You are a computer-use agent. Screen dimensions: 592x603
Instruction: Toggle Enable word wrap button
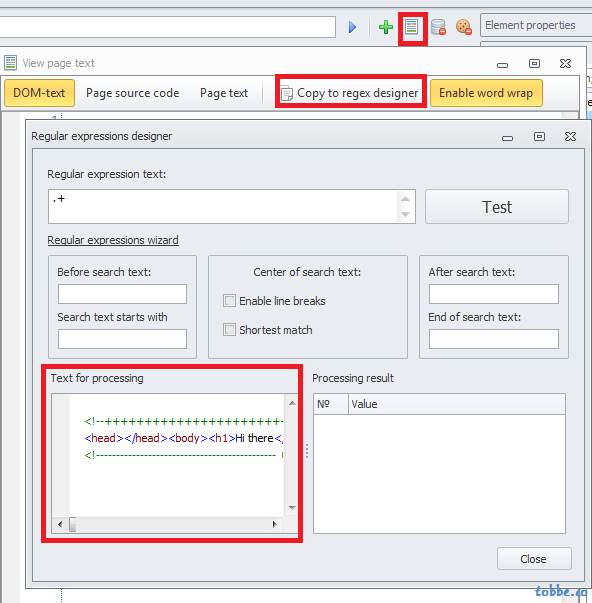pyautogui.click(x=486, y=93)
